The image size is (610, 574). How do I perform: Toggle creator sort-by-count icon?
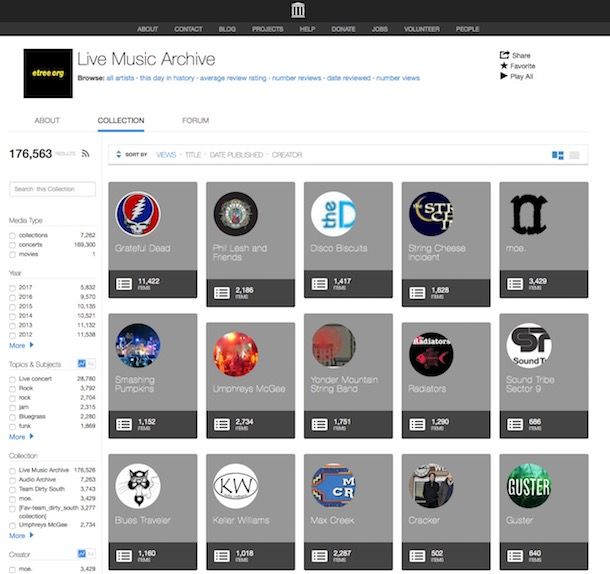click(82, 553)
